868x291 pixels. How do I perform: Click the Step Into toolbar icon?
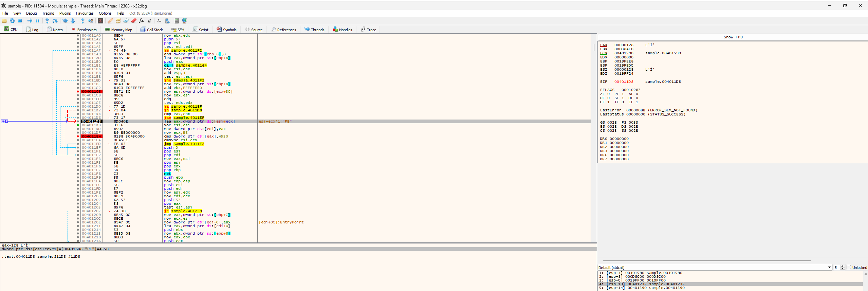pyautogui.click(x=47, y=21)
